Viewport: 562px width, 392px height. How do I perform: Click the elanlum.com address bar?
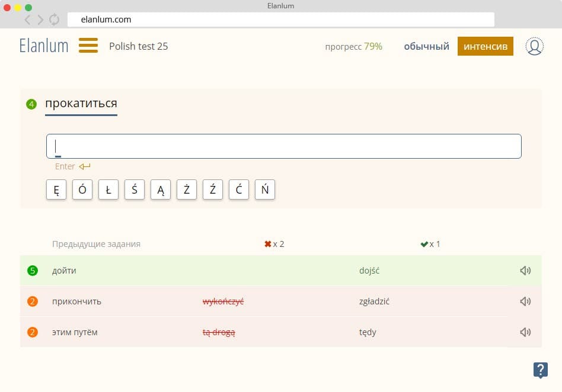pyautogui.click(x=281, y=20)
